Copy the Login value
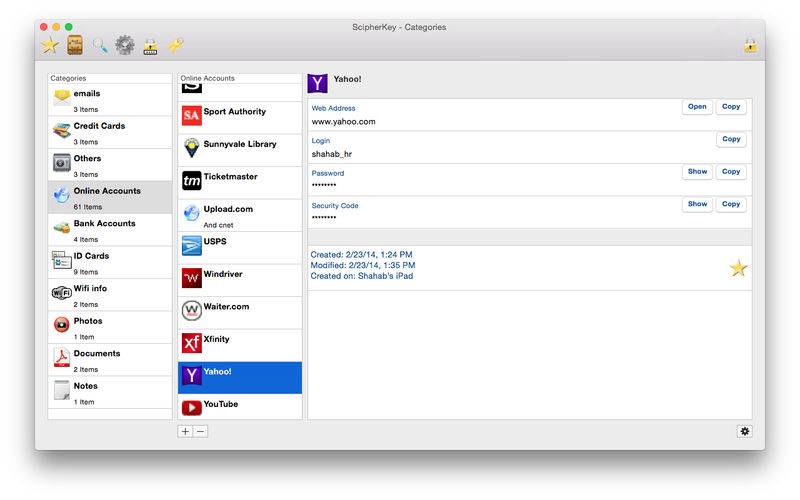Image resolution: width=800 pixels, height=500 pixels. 731,139
